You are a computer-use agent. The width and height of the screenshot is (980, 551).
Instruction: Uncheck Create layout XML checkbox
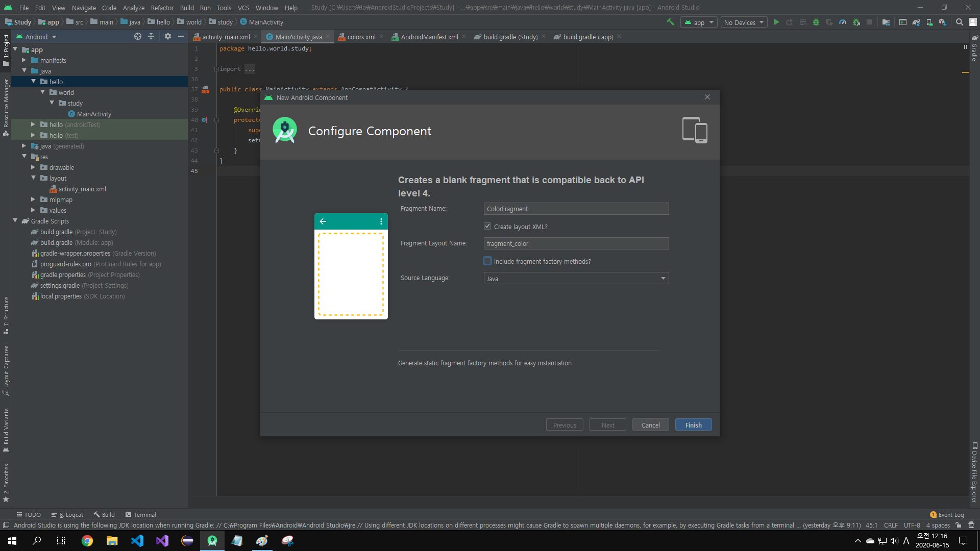[487, 226]
